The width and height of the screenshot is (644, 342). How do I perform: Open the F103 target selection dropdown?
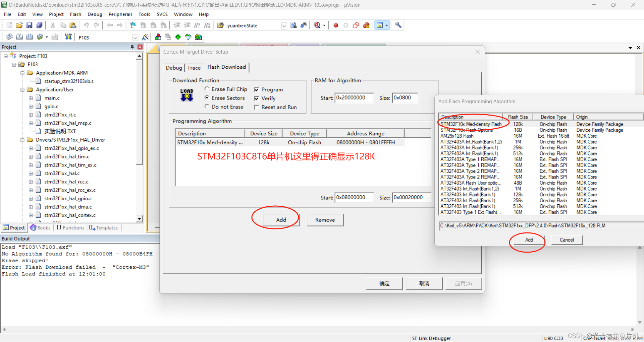[x=135, y=37]
